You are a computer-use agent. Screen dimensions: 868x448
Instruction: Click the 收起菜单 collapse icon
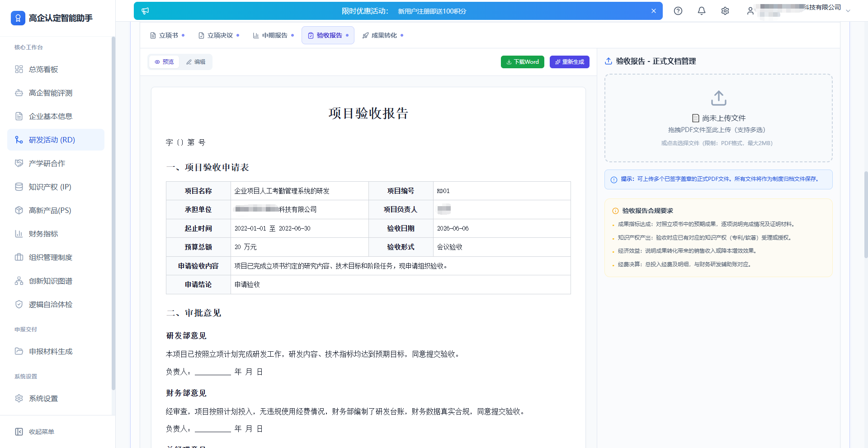19,432
